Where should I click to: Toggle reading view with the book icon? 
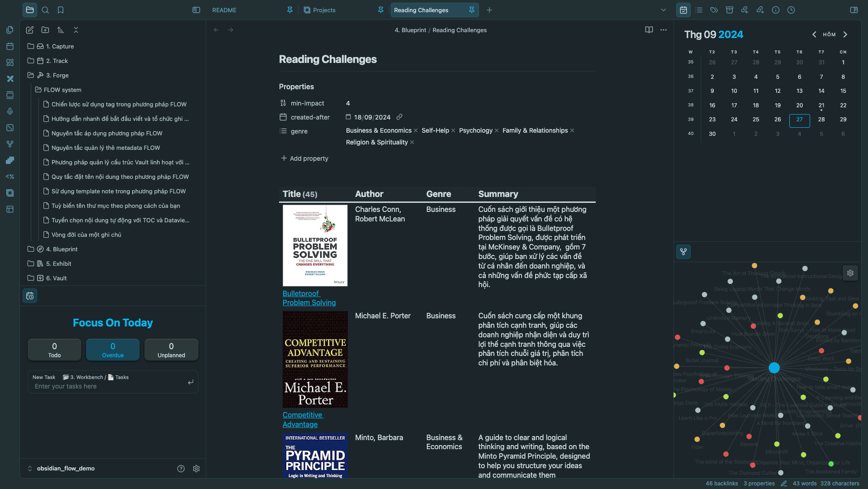pyautogui.click(x=649, y=30)
